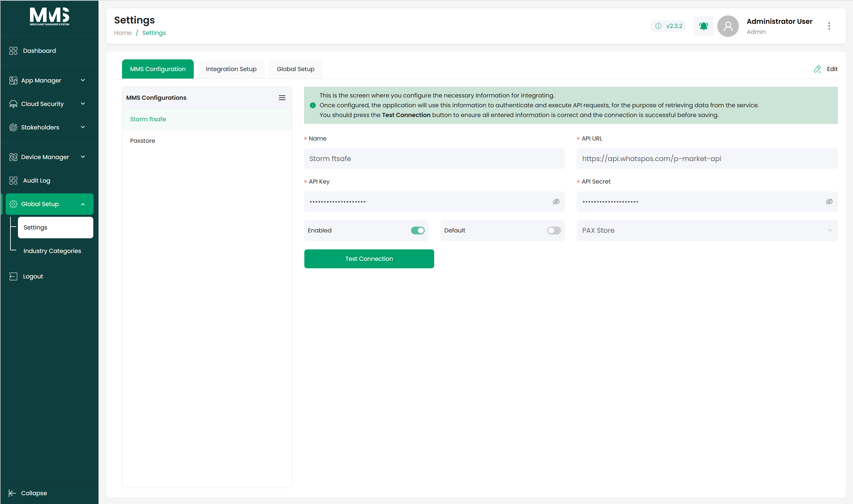Click the Logout label
The image size is (853, 504).
(x=33, y=276)
